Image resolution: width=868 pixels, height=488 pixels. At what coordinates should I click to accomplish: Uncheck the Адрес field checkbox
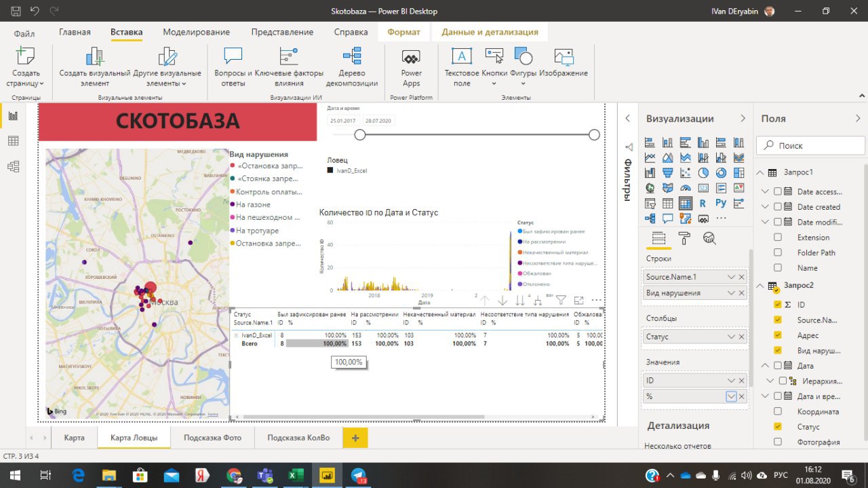pos(778,335)
